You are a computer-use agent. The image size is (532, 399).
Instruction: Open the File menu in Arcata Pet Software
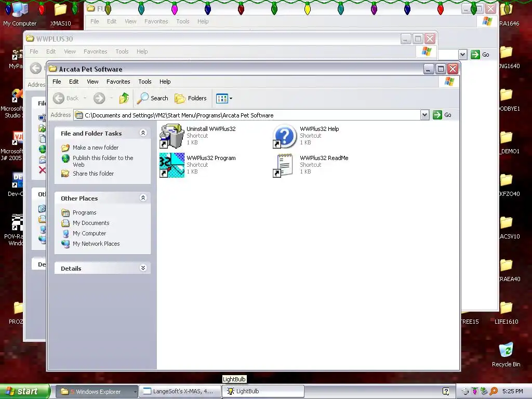point(57,82)
